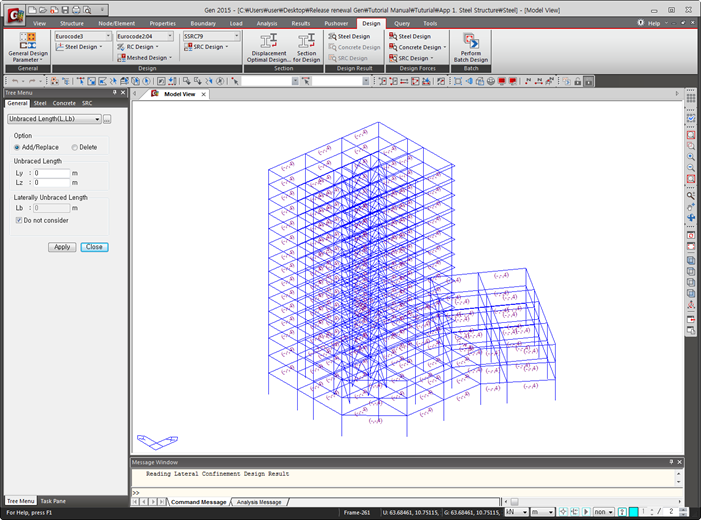
Task: Open the Node/Element ribbon tab
Action: pyautogui.click(x=116, y=23)
